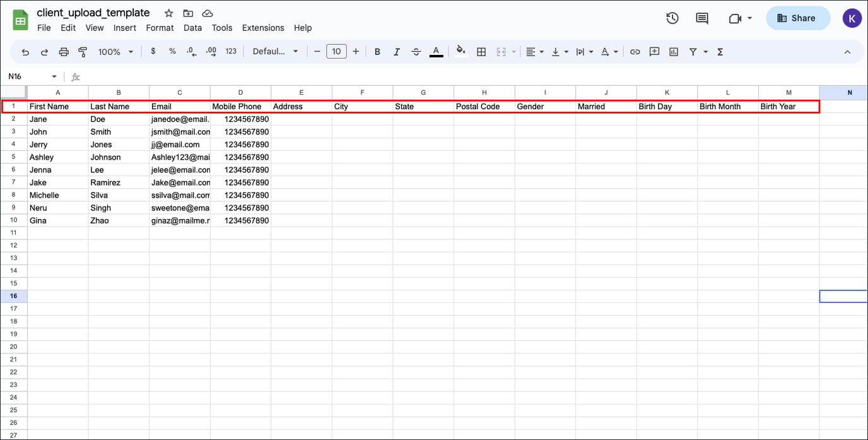This screenshot has width=868, height=440.
Task: Open the Format menu
Action: (160, 28)
